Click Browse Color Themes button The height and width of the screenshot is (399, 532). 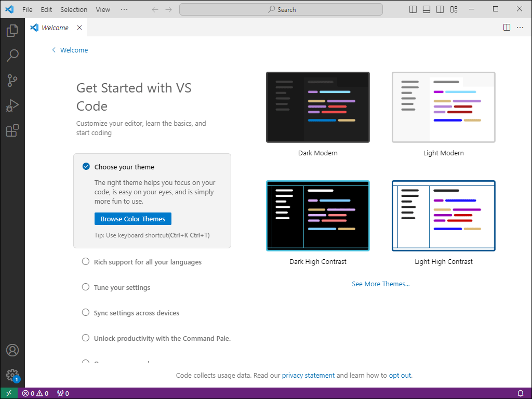[x=133, y=219]
